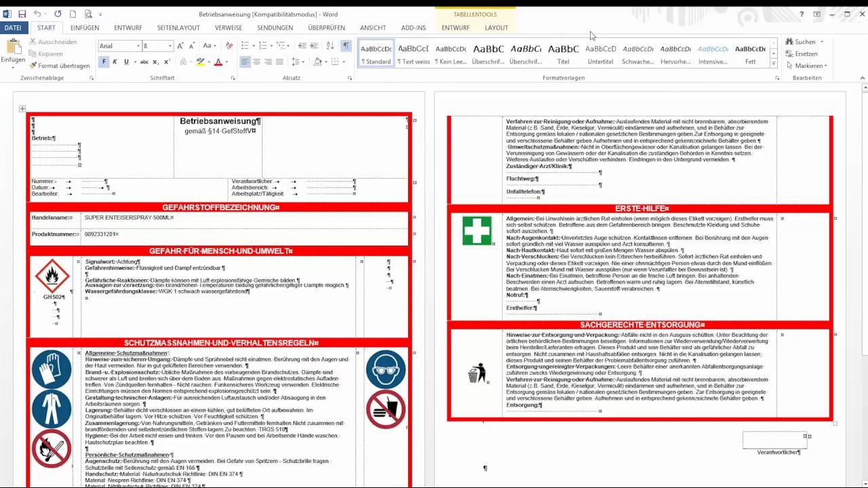Open the numbered list dropdown
This screenshot has height=488, width=868.
[x=271, y=45]
